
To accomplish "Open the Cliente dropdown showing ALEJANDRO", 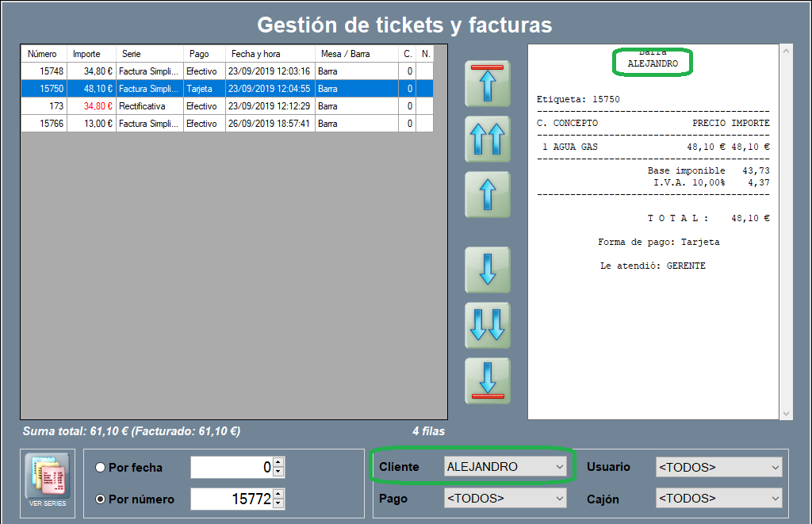I will [505, 467].
